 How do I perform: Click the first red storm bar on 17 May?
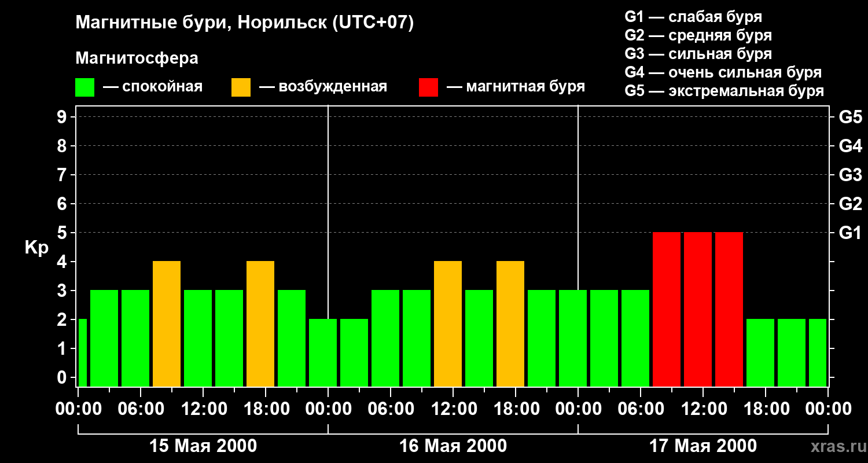667,309
